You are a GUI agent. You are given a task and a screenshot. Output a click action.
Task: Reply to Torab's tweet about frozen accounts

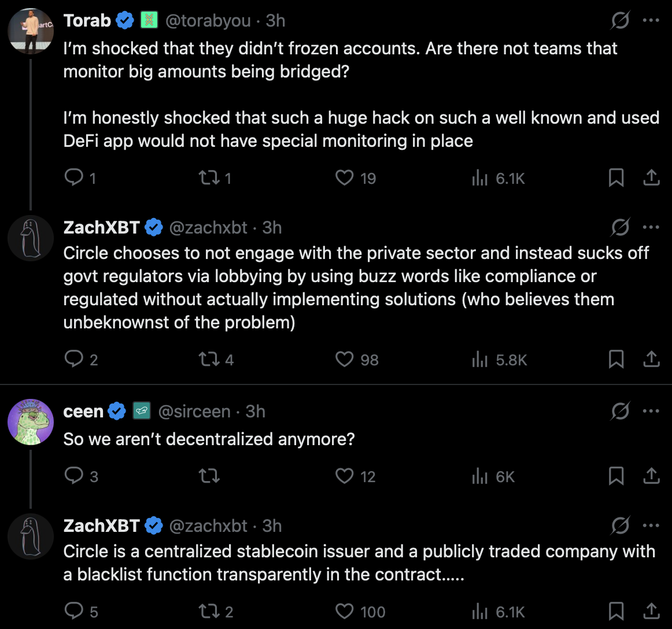coord(74,177)
